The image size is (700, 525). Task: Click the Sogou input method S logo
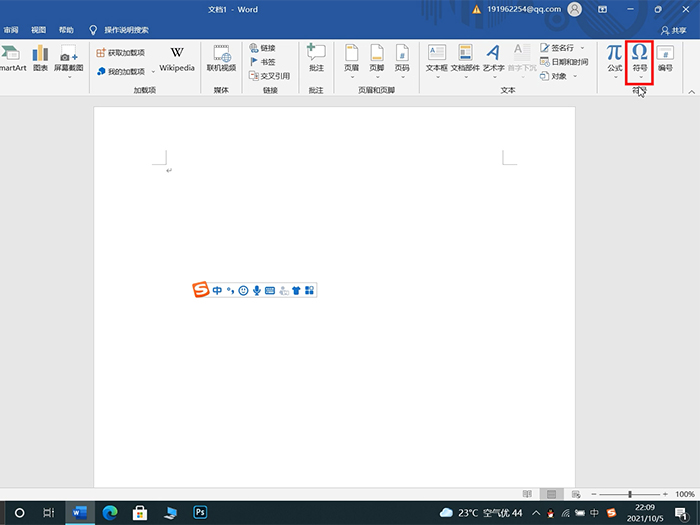click(201, 290)
